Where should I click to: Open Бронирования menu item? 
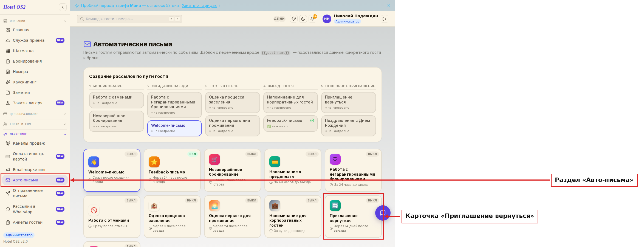tap(35, 61)
